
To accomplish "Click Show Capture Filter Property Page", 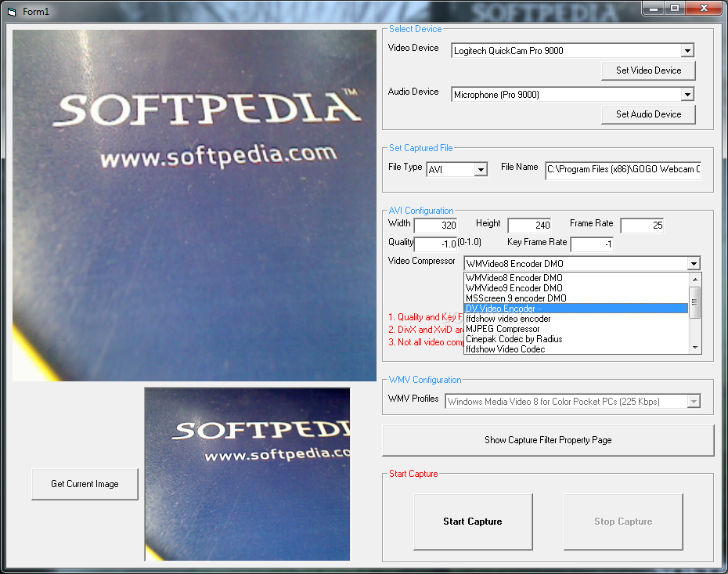I will (548, 440).
